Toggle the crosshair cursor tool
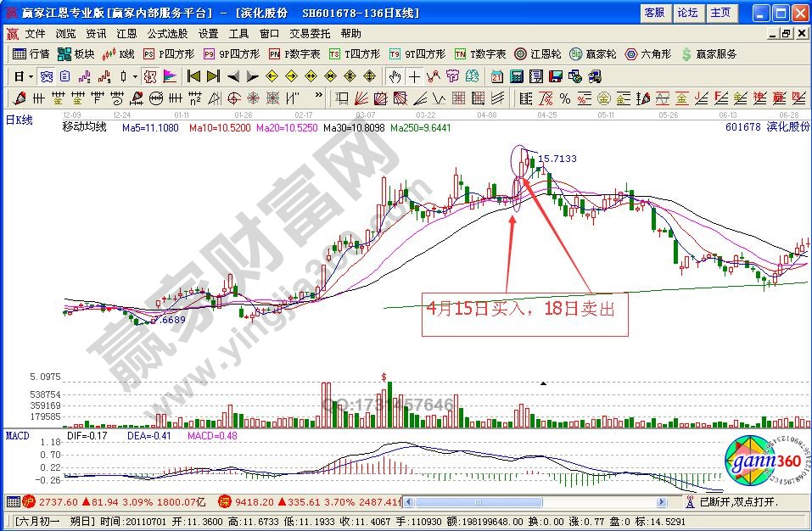The image size is (812, 531). coord(414,76)
